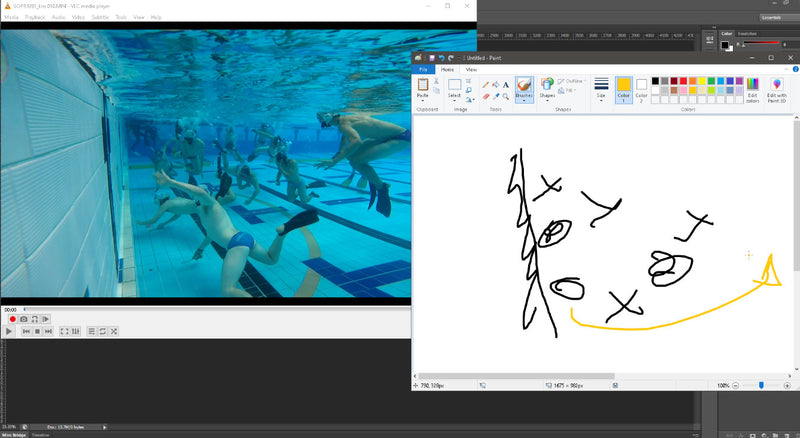Click the Resize icon in Paint
Viewport: 800px width, 438px height.
(x=468, y=90)
